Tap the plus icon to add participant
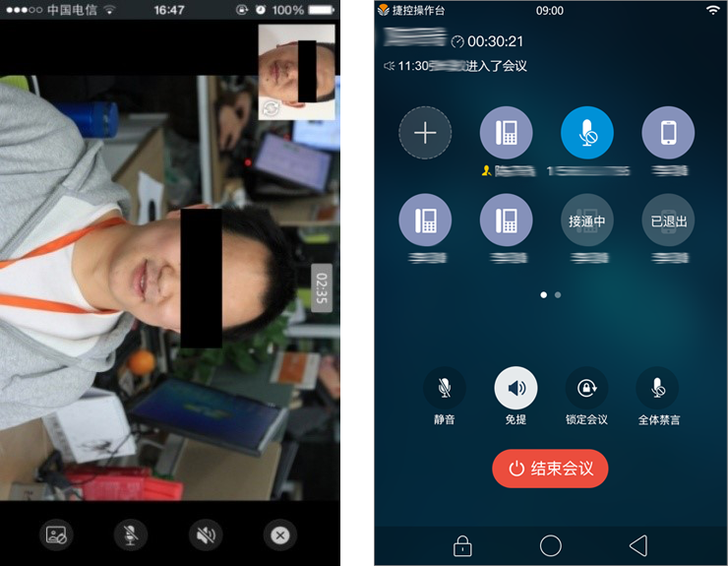Image resolution: width=728 pixels, height=566 pixels. click(x=425, y=133)
